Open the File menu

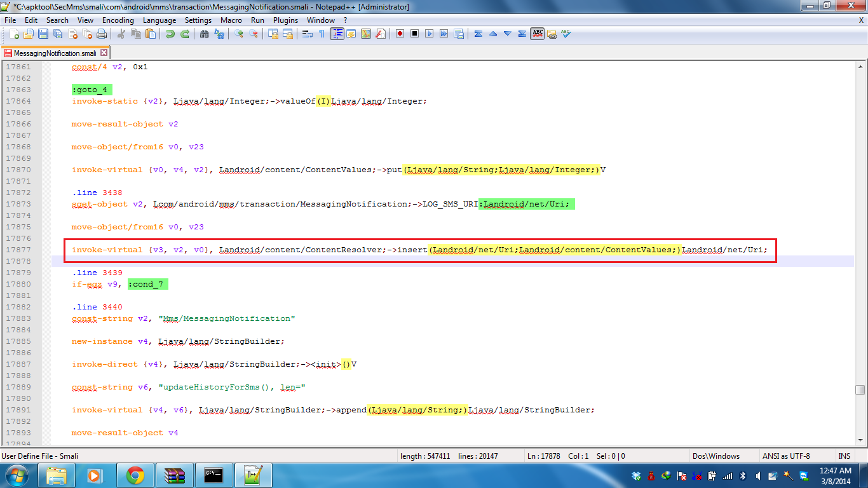[x=10, y=20]
